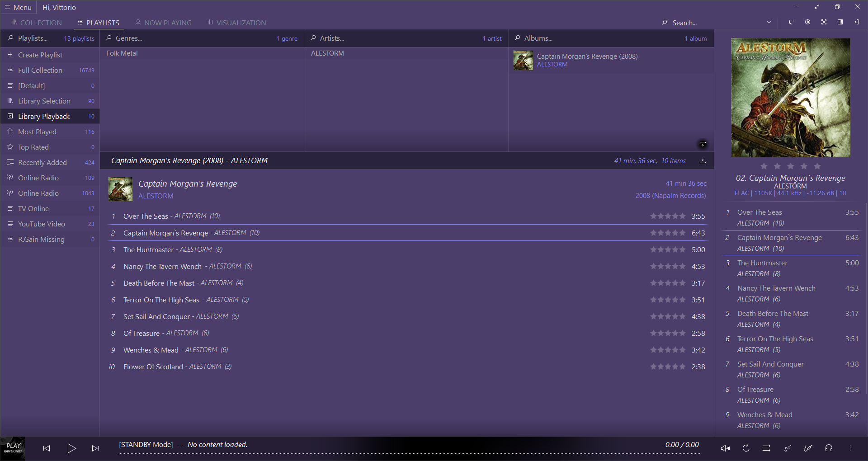Screen dimensions: 868x461
Task: Click the PLAY RANDOMLY button
Action: [13, 448]
